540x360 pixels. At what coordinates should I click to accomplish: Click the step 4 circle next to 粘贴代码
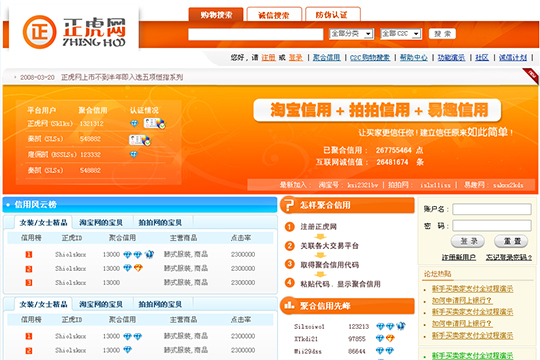289,283
